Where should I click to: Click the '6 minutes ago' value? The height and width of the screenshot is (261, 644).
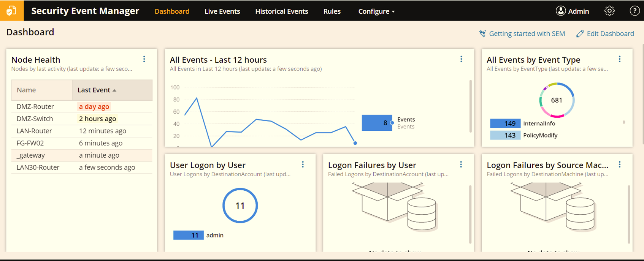point(101,143)
